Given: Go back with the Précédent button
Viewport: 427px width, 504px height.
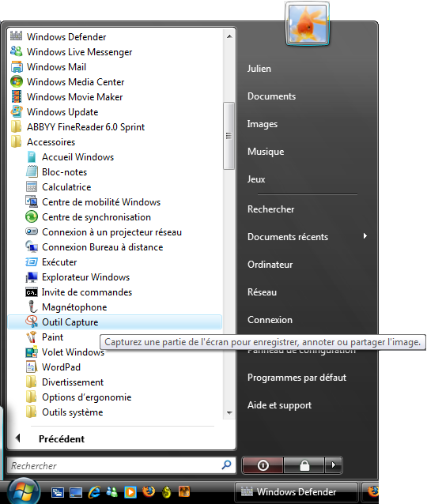Looking at the screenshot, I should tap(61, 438).
